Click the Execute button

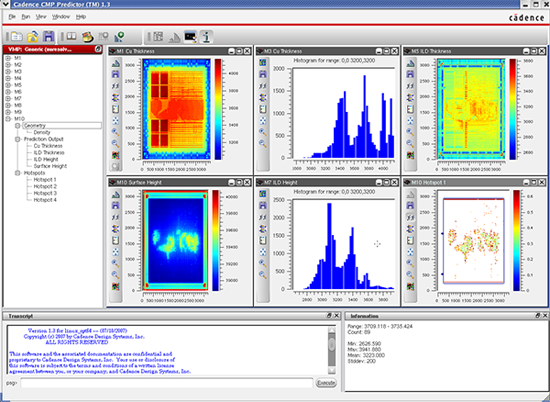[x=326, y=383]
